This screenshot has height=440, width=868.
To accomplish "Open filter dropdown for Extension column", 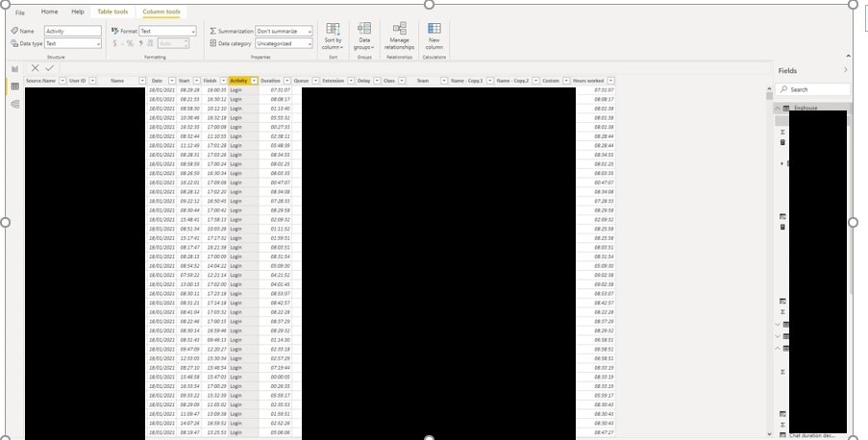I will [351, 81].
